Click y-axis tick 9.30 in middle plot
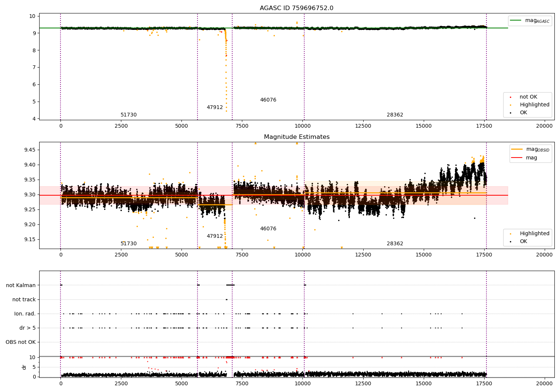The width and height of the screenshot is (560, 392). tap(30, 195)
